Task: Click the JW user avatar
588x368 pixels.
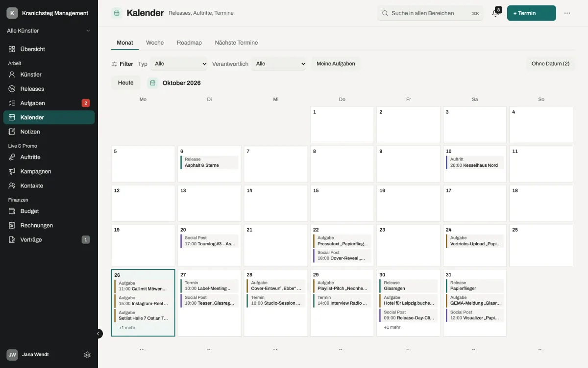Action: coord(12,355)
